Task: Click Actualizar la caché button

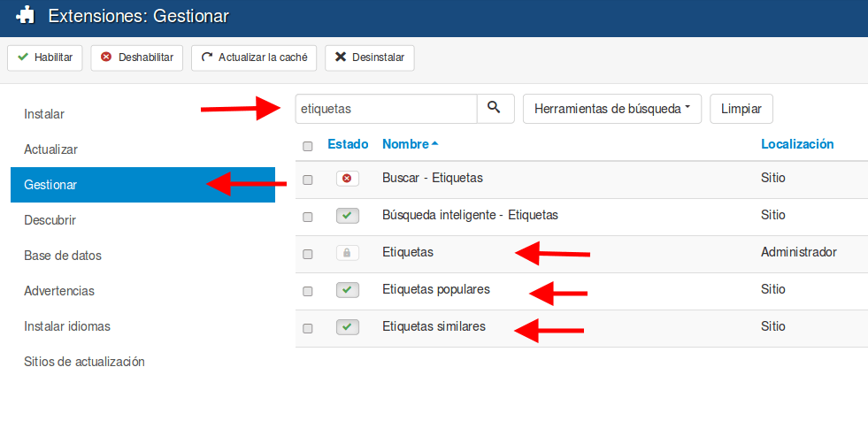Action: click(x=254, y=57)
